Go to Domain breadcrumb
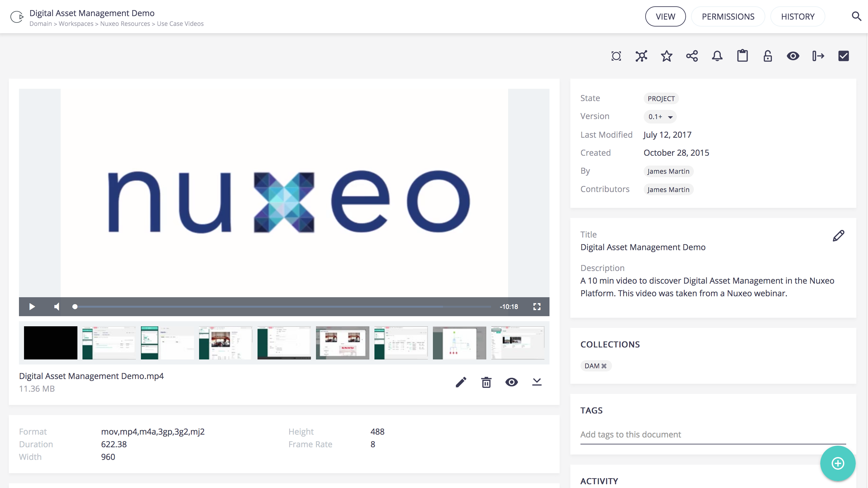Screen dimensions: 868x488 (x=40, y=24)
